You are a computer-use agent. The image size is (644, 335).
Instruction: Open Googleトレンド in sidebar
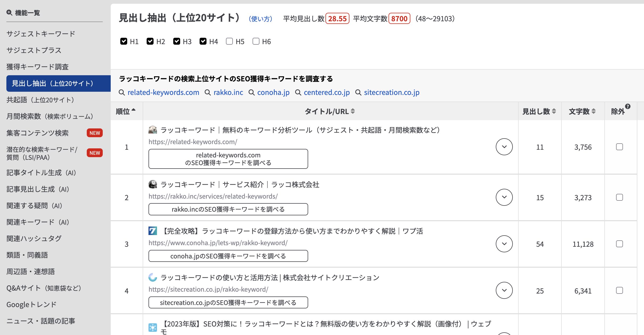[x=31, y=305]
